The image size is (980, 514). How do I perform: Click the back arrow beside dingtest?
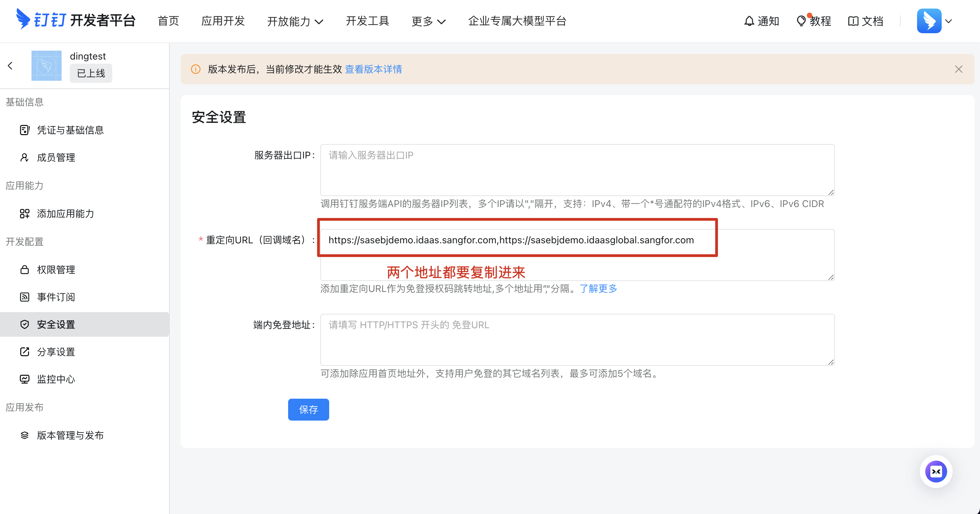[10, 66]
